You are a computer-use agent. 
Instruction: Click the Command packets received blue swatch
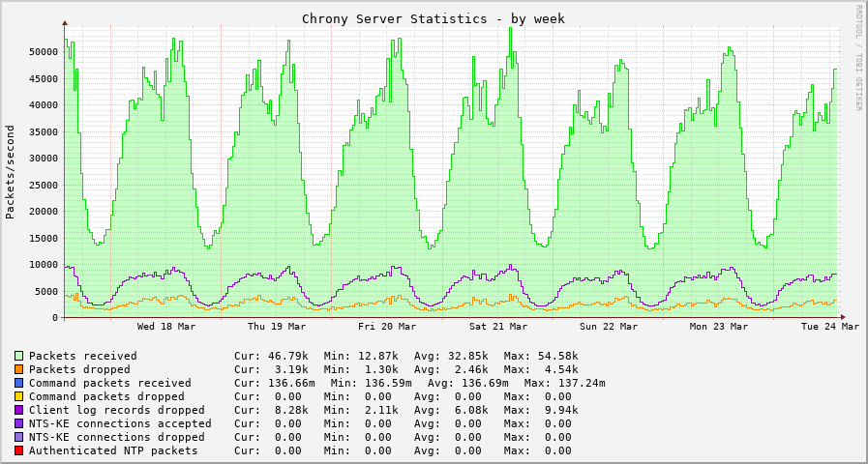(x=19, y=383)
